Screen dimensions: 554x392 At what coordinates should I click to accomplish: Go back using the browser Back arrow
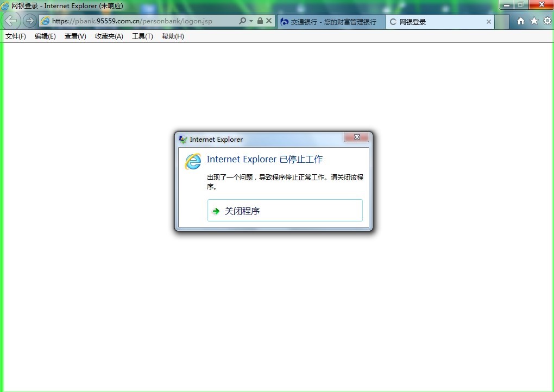pyautogui.click(x=11, y=21)
